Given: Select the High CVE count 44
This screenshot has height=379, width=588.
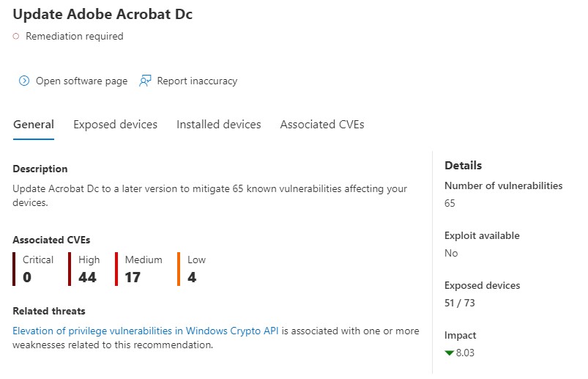Looking at the screenshot, I should (87, 277).
